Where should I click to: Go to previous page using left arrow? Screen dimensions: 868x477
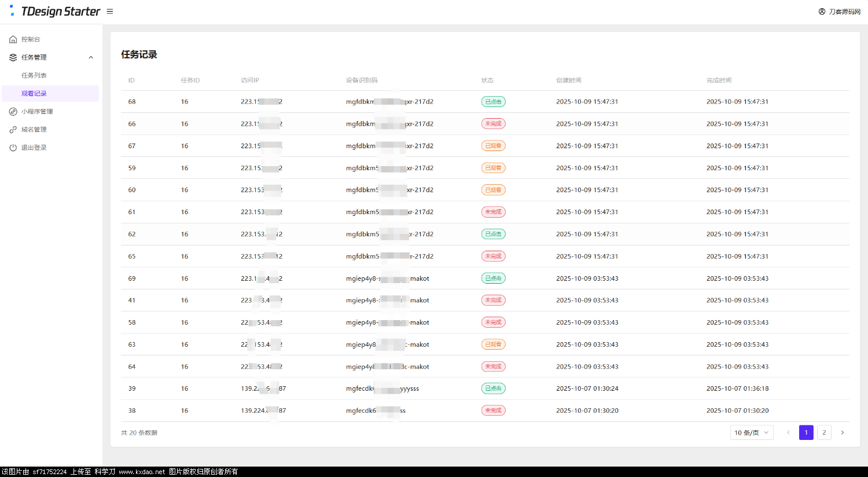coord(788,432)
